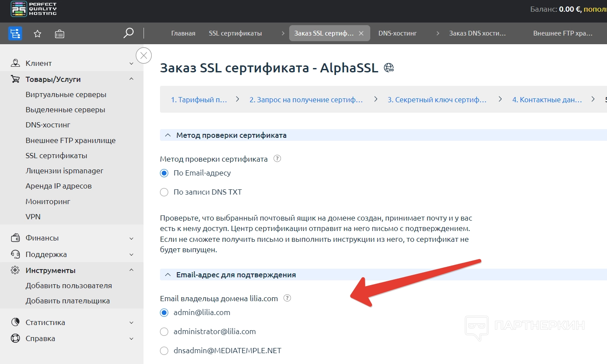Choose dnsadmin@MEDIATEMPLE.NET as confirmation email
The height and width of the screenshot is (364, 607).
point(164,351)
